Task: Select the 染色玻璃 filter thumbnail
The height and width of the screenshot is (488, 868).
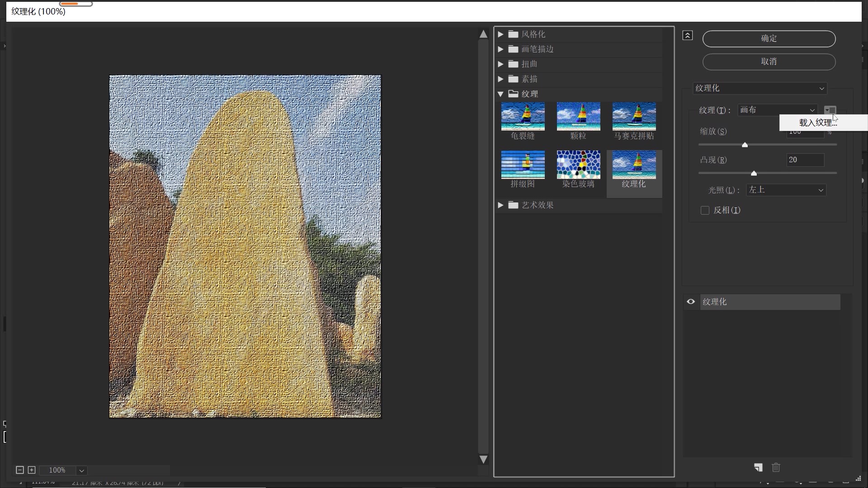Action: (x=578, y=165)
